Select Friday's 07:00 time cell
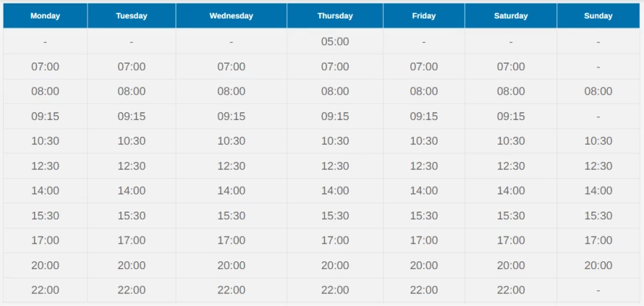The image size is (644, 306). click(x=424, y=67)
